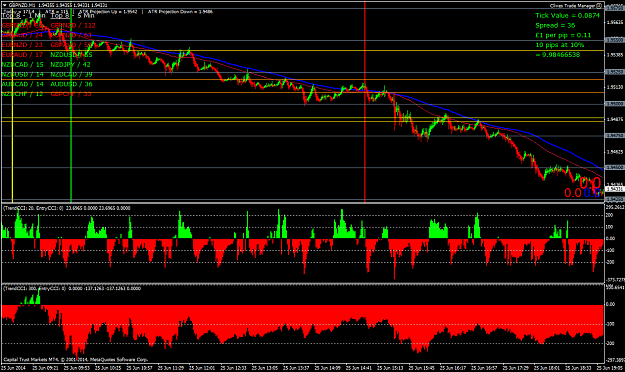This screenshot has height=372, width=625.
Task: Click the Trade Manager smiley icon
Action: coord(599,6)
